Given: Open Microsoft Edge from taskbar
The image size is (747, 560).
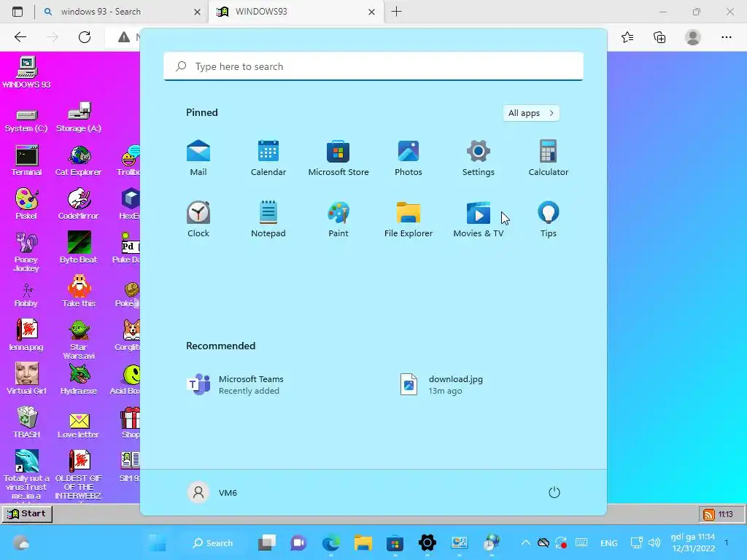Looking at the screenshot, I should tap(330, 542).
